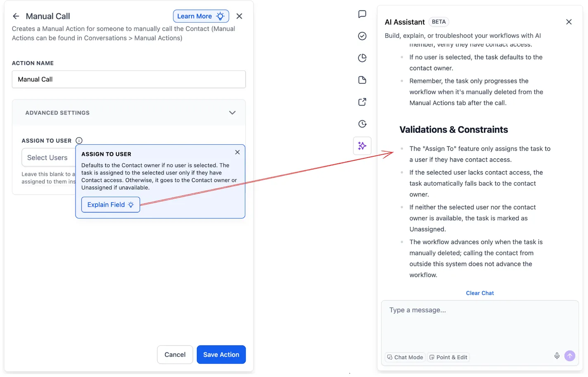Screen dimensions: 588x377
Task: Click the Clear Chat link
Action: click(480, 293)
